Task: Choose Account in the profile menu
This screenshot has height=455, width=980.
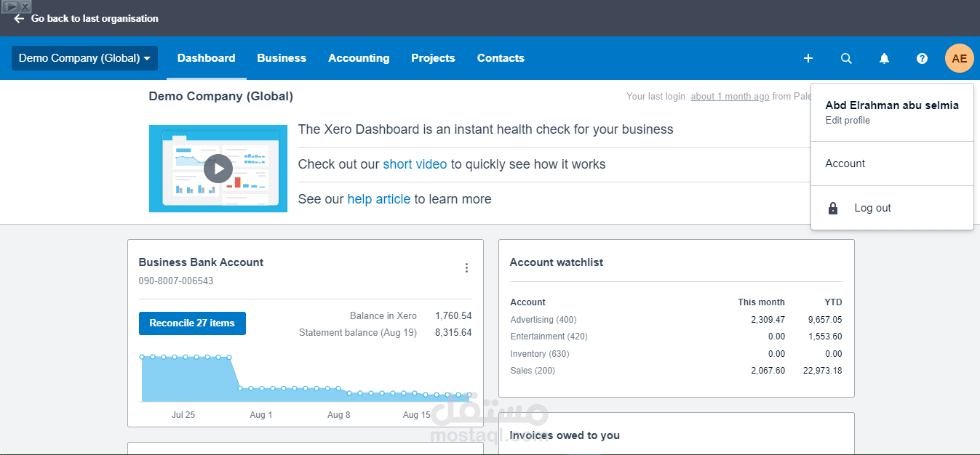Action: pyautogui.click(x=845, y=164)
